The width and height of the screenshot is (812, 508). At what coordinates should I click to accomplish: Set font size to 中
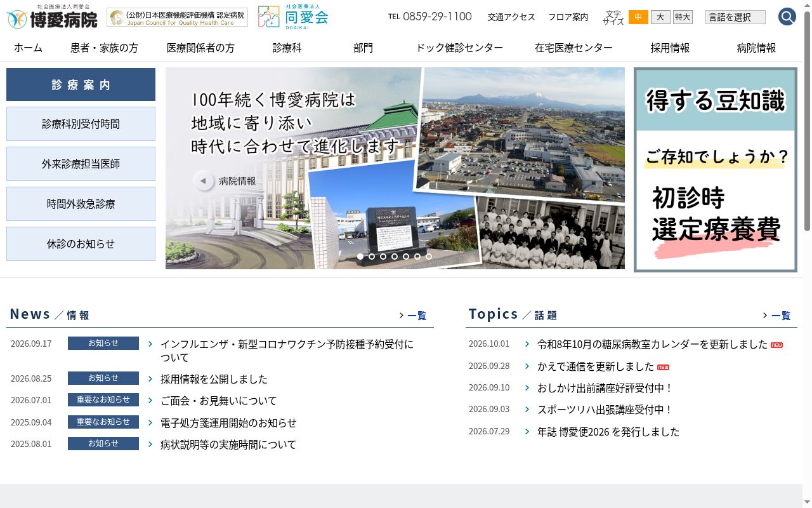638,17
